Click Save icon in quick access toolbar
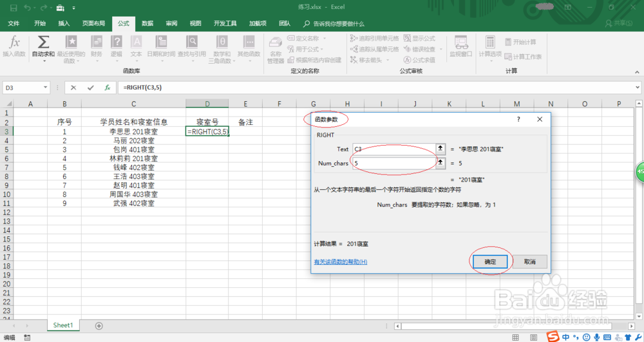Screen dimensions: 644x342 pyautogui.click(x=14, y=8)
